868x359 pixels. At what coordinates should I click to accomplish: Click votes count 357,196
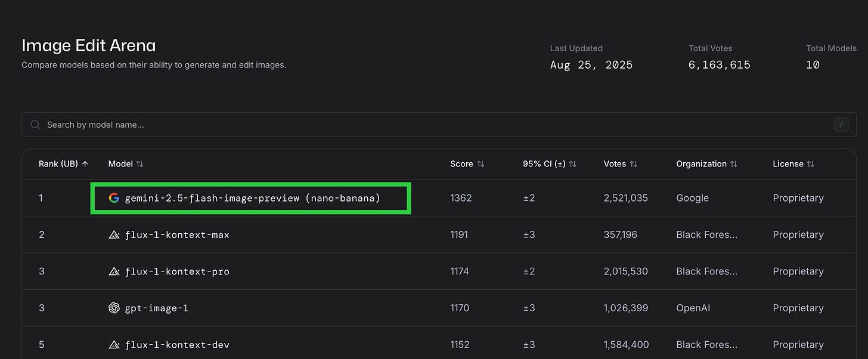coord(620,235)
